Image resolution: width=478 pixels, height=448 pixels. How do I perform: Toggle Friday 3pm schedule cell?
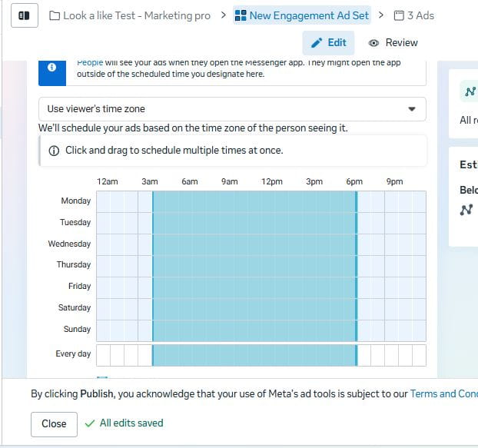pos(309,287)
